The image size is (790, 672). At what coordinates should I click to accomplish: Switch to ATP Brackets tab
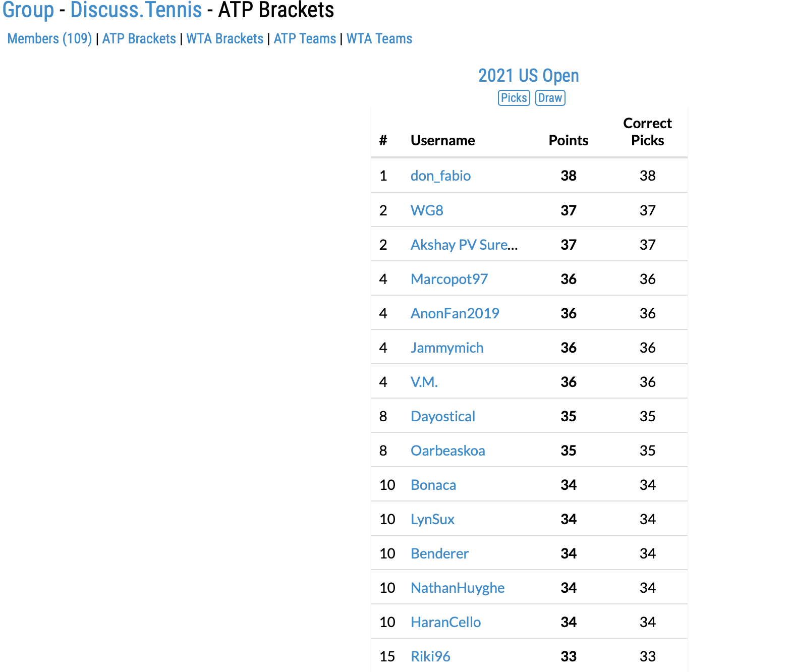click(139, 39)
